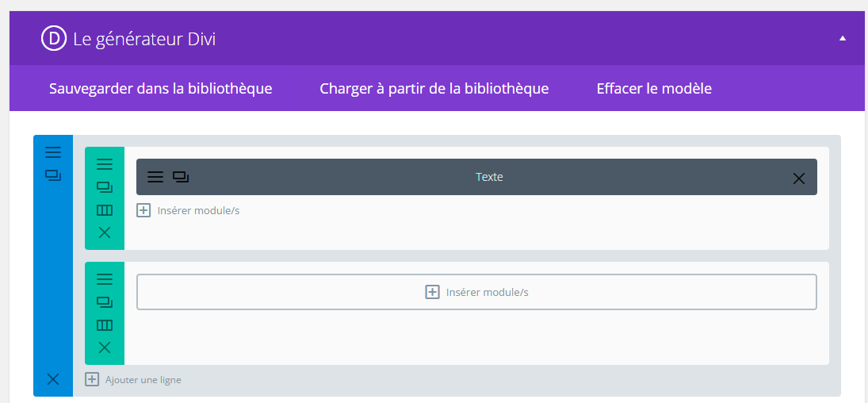The width and height of the screenshot is (868, 403).
Task: Delete the second green row
Action: click(x=105, y=347)
